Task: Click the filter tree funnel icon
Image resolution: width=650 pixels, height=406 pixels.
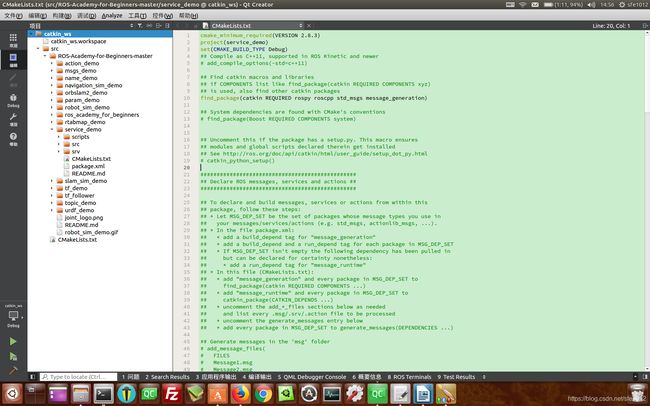Action: [x=140, y=26]
